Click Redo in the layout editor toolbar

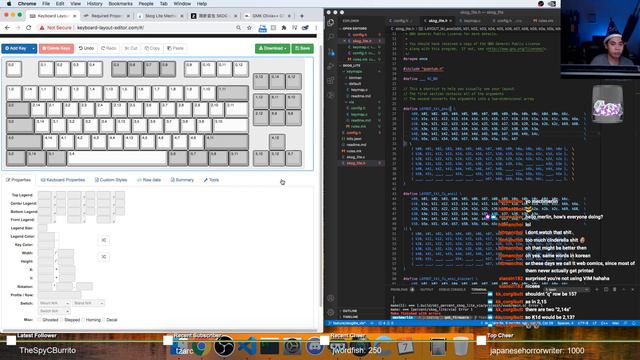click(109, 49)
